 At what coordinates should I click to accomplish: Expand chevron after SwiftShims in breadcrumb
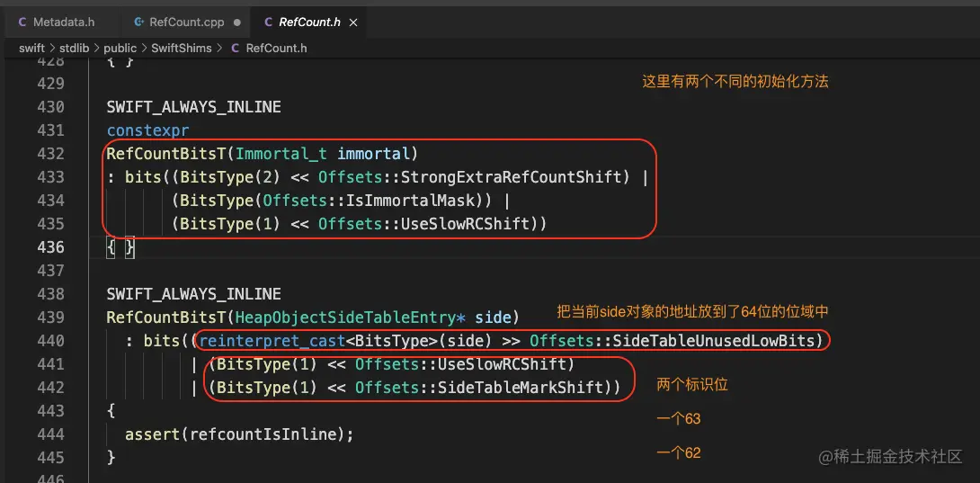(219, 49)
